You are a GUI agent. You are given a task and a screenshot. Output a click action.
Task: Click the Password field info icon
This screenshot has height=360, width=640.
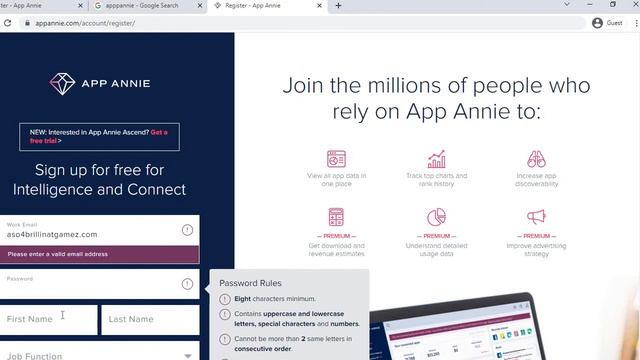pyautogui.click(x=187, y=284)
